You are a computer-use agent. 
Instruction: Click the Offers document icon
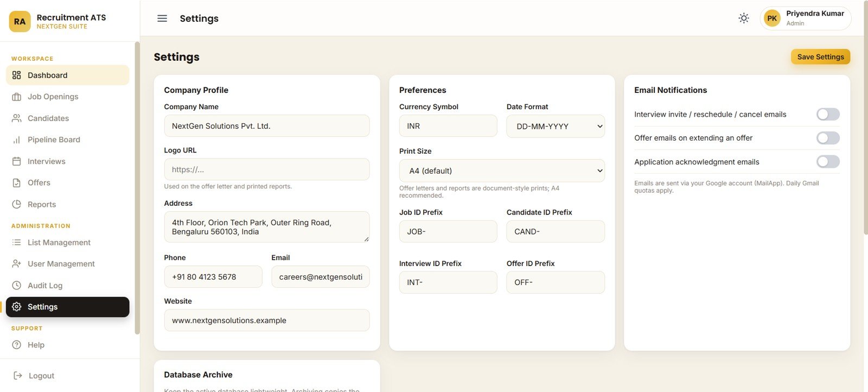tap(17, 183)
